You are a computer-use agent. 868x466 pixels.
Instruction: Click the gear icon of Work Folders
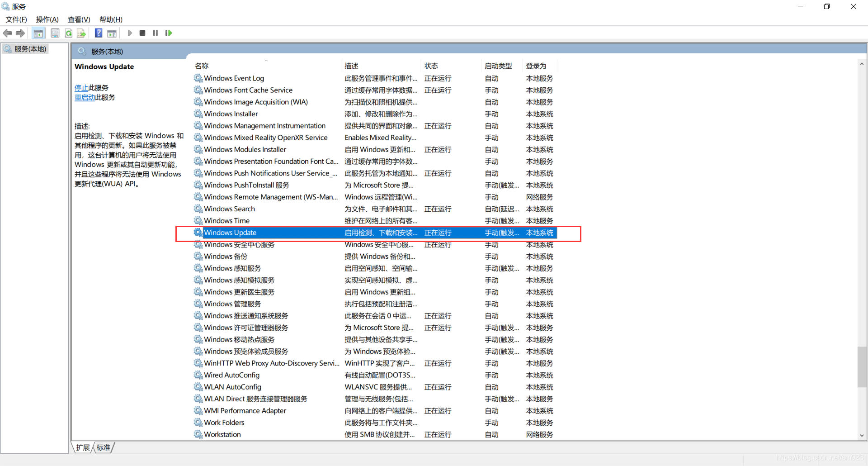click(x=198, y=423)
